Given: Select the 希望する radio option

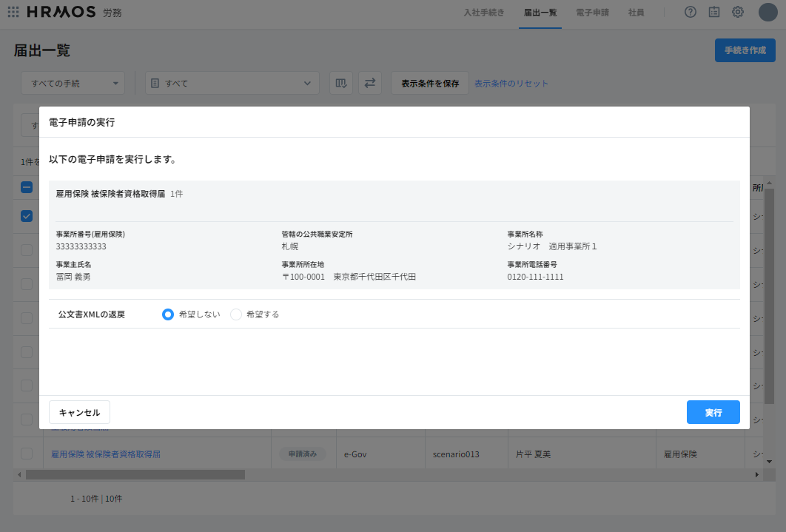Looking at the screenshot, I should (236, 314).
